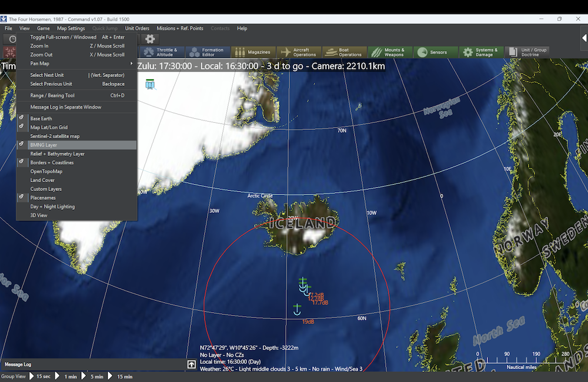Click the 60N latitude label
This screenshot has width=588, height=382.
click(362, 319)
